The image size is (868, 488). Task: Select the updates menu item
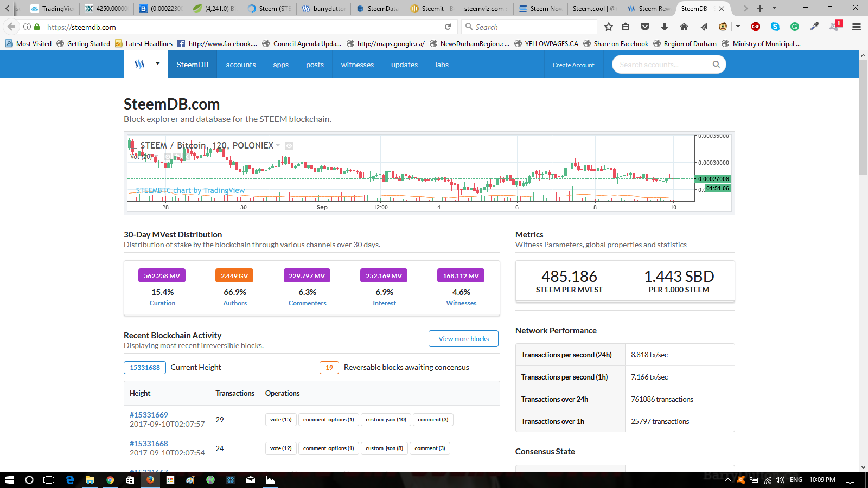405,65
